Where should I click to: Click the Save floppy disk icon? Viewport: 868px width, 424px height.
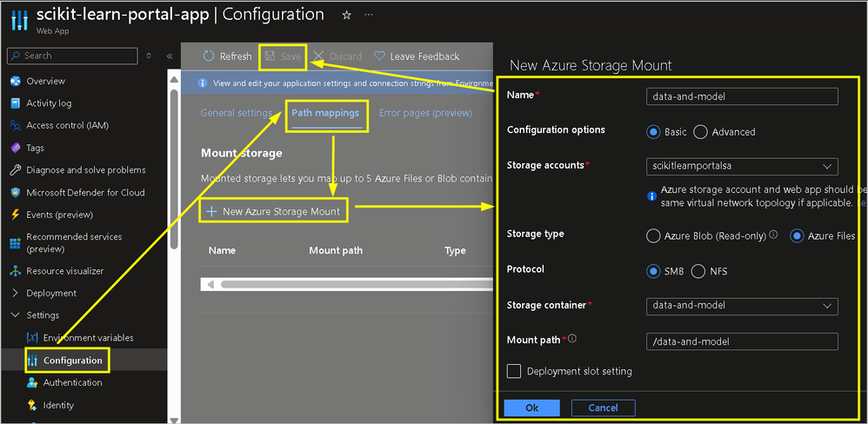click(270, 56)
